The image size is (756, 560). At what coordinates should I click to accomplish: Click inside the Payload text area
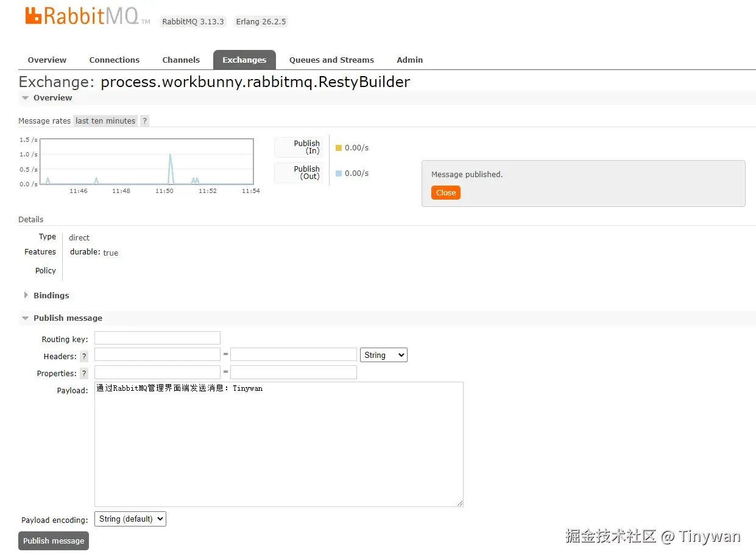[x=279, y=444]
